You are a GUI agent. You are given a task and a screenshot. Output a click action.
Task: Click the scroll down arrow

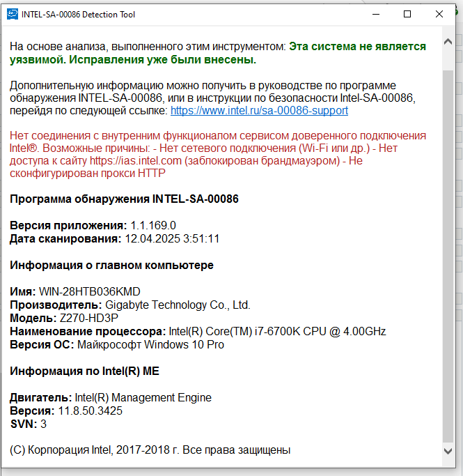pos(448,451)
